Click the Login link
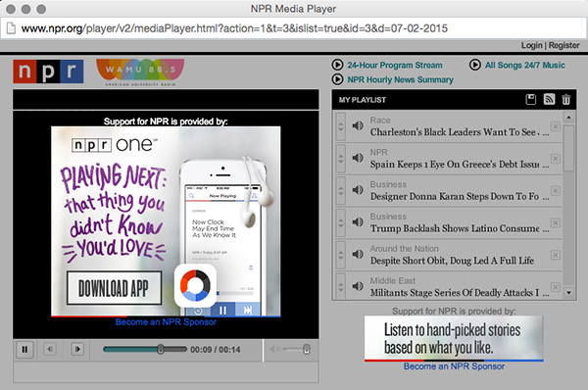This screenshot has width=588, height=390. point(532,45)
